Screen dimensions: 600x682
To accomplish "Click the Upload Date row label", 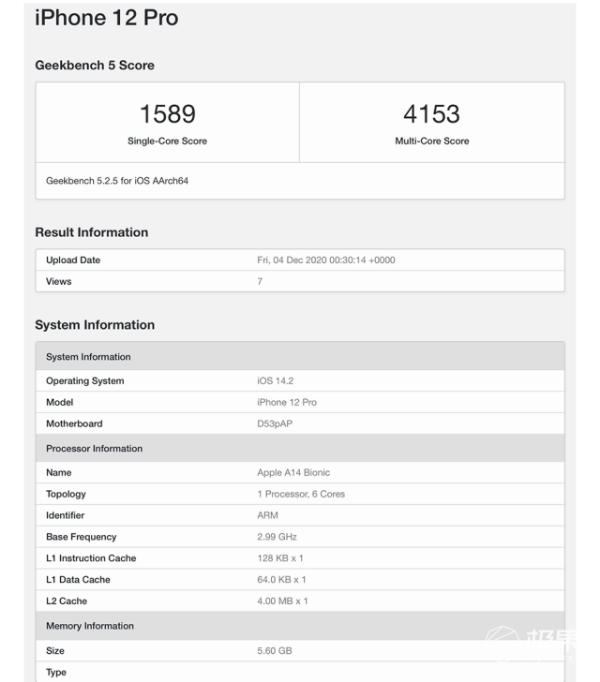I will coord(73,260).
